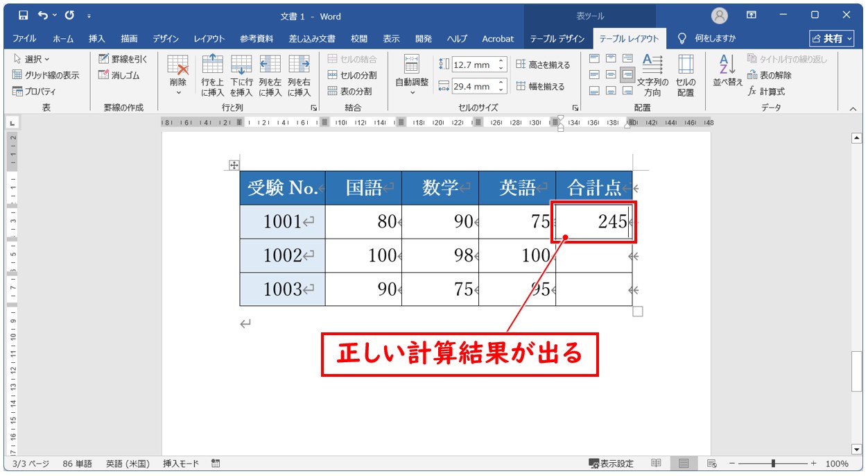Insert row above (行を上に挿入) icon

212,65
